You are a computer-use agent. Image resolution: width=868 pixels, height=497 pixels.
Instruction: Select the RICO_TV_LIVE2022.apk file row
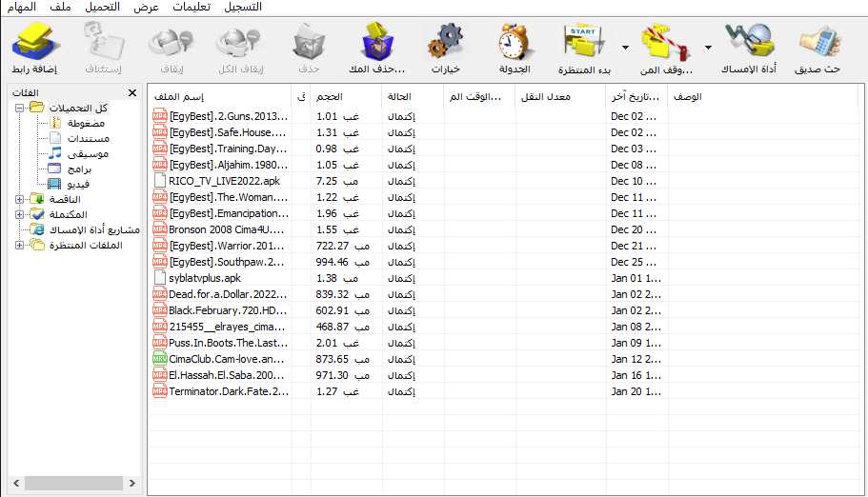click(503, 181)
